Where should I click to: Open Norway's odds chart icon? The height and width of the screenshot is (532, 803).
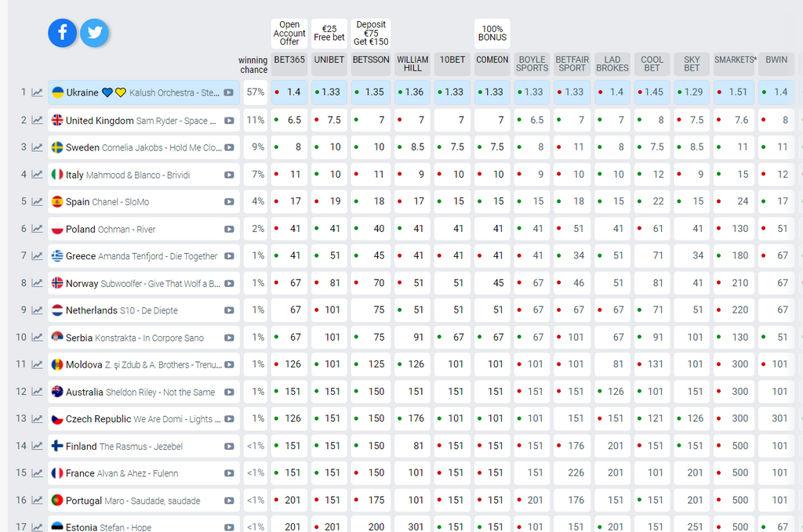click(x=37, y=283)
